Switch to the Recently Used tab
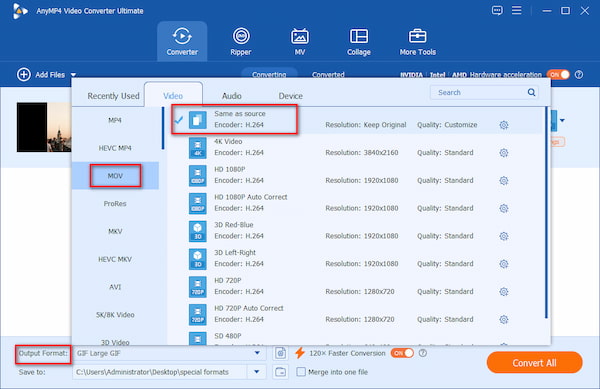Screen dimensions: 600x389 click(x=113, y=96)
